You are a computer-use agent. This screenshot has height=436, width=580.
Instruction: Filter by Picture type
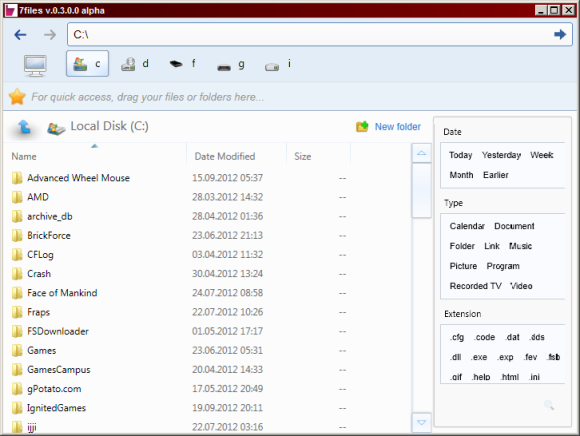pos(463,266)
